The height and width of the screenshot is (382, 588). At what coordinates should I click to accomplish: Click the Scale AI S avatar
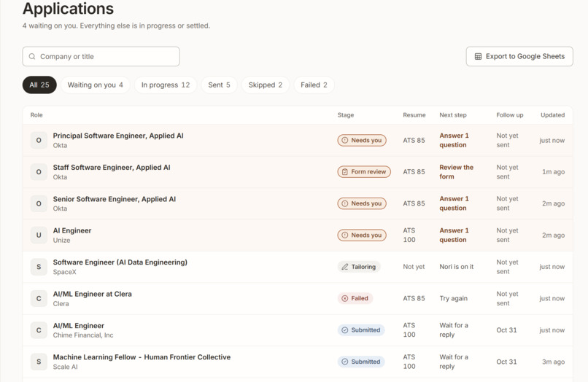click(39, 362)
